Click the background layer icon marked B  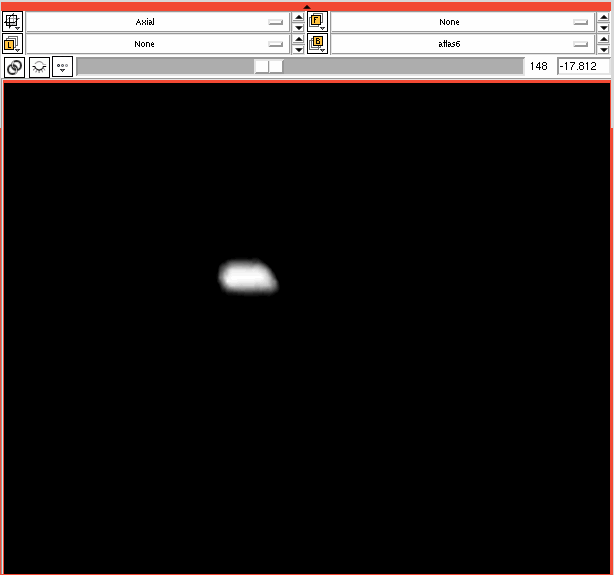coord(318,43)
